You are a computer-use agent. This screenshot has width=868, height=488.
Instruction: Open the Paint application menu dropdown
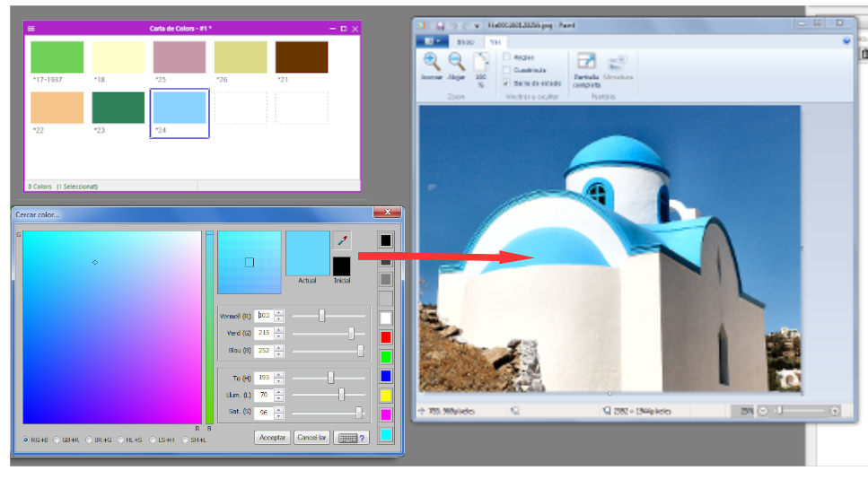(433, 41)
